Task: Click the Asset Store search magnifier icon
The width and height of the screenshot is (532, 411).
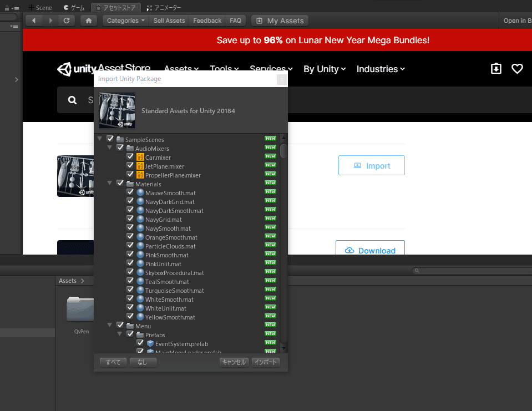Action: [72, 100]
